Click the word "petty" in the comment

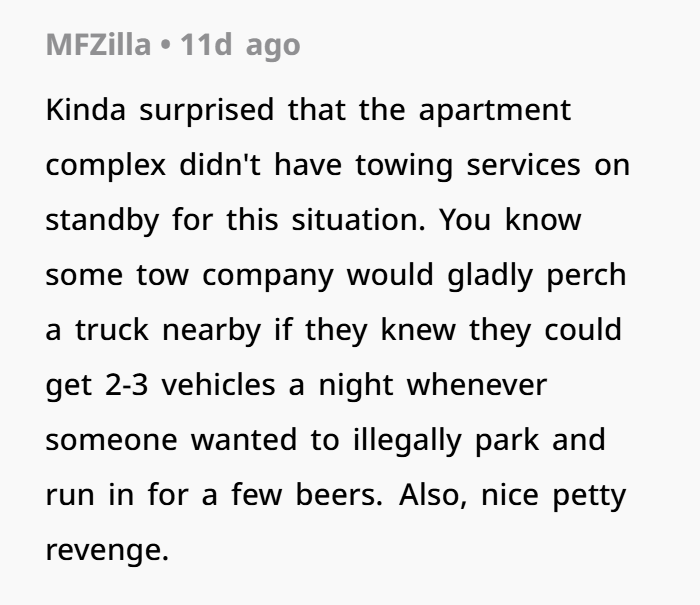click(589, 497)
